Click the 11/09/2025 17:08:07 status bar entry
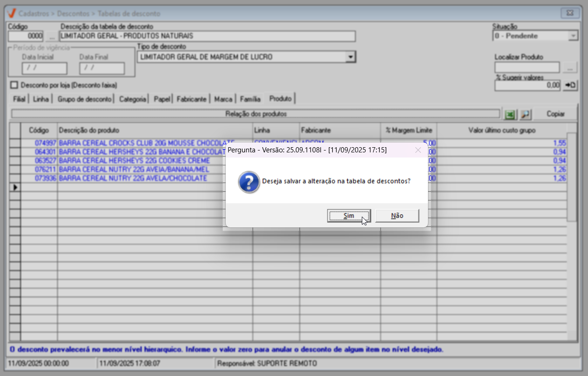Image resolution: width=588 pixels, height=376 pixels. coord(130,363)
